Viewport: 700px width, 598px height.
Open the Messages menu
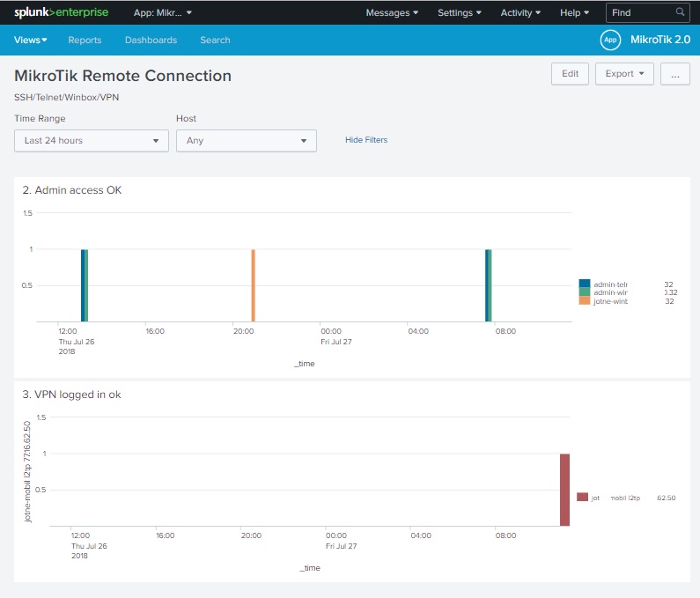point(392,13)
